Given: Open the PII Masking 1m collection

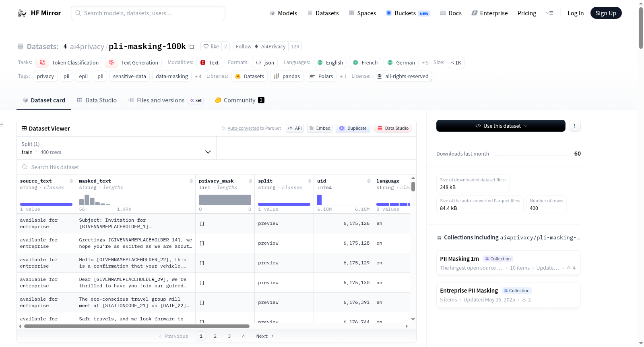Looking at the screenshot, I should [x=508, y=263].
